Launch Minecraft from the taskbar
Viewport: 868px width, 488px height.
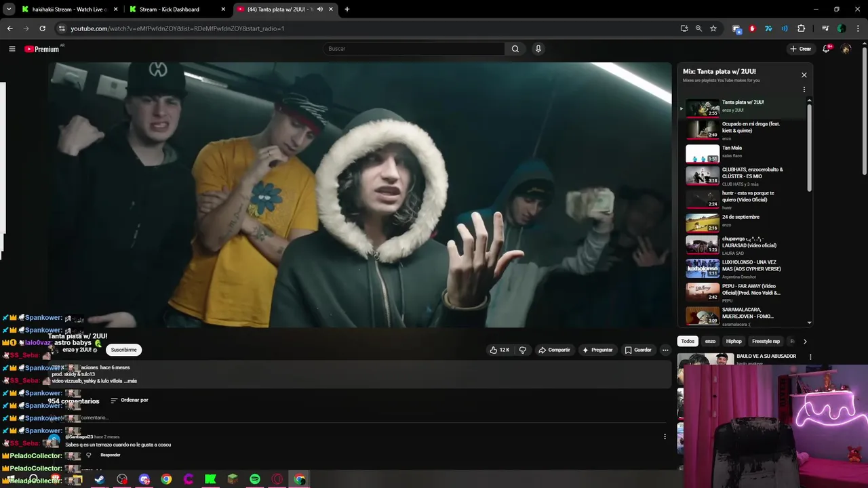[x=233, y=479]
